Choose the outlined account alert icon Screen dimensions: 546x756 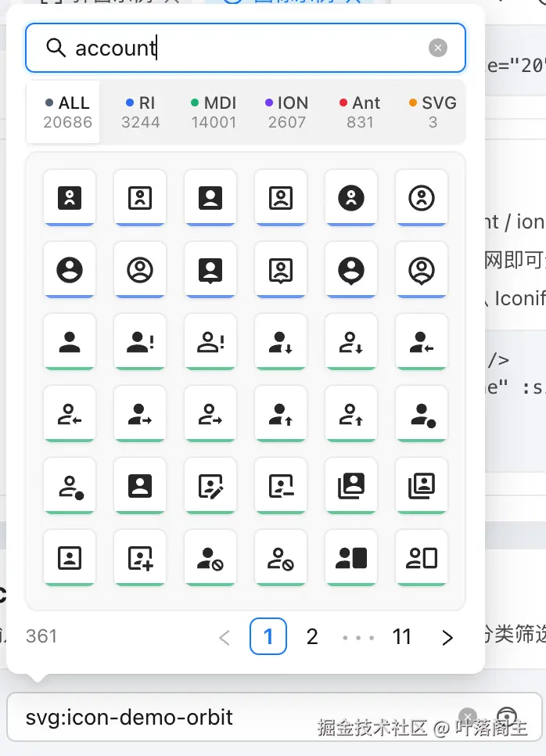(210, 342)
